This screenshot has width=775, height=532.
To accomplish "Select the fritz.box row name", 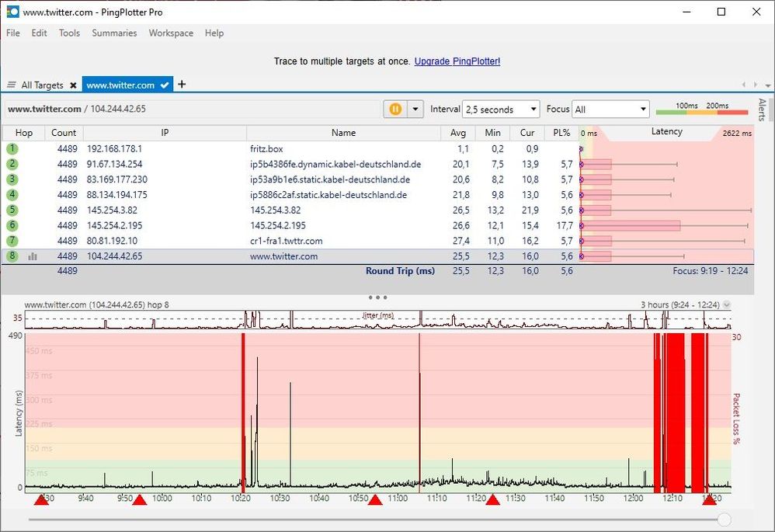I will coord(266,149).
